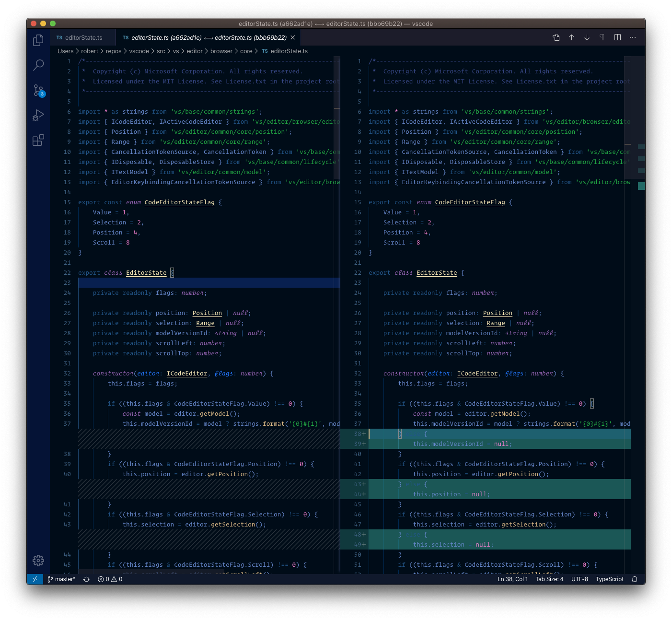Click Users breadcrumb segment

(x=66, y=51)
